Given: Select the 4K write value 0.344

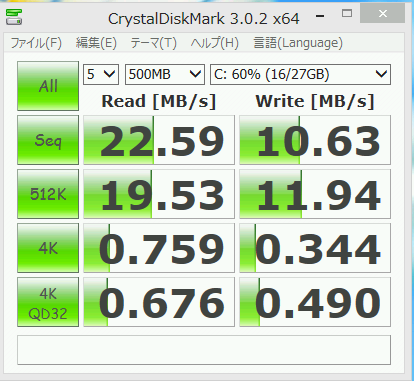Looking at the screenshot, I should pos(315,248).
